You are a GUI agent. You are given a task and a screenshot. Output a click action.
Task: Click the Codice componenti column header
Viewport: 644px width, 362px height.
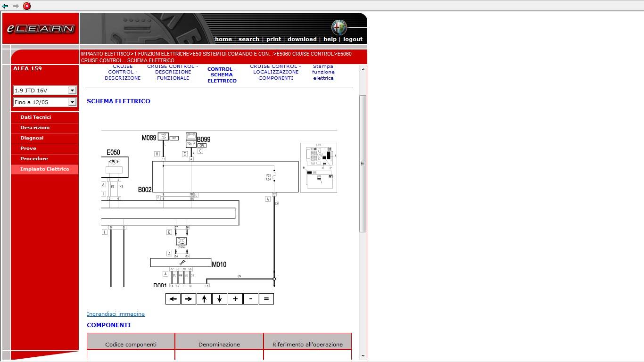coord(131,341)
